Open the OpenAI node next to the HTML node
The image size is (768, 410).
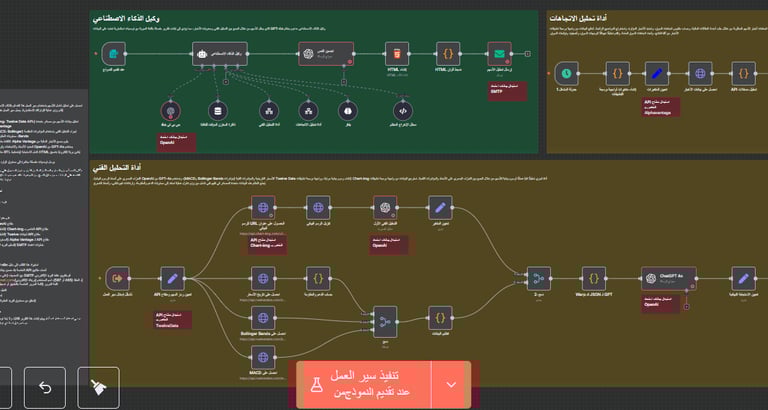coord(326,54)
